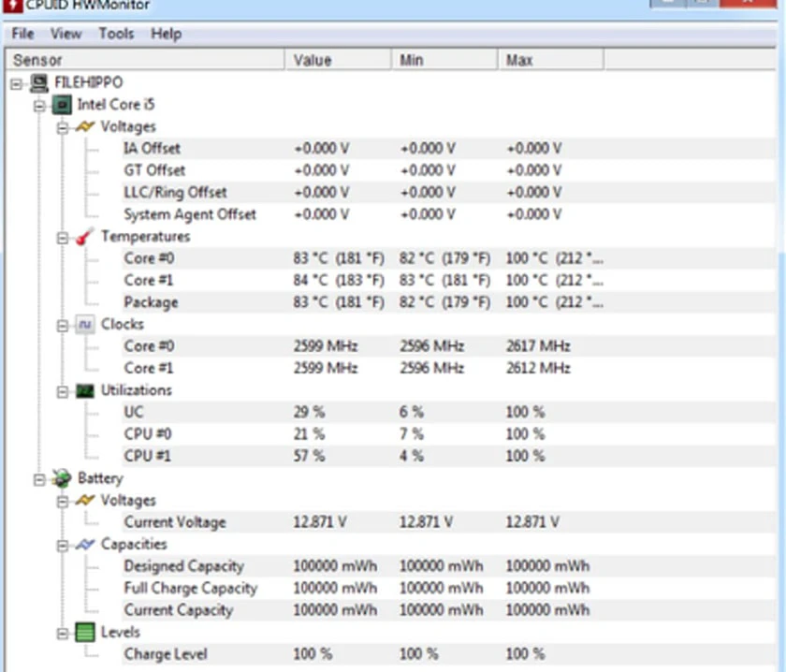Click the Battery device icon

coord(62,478)
